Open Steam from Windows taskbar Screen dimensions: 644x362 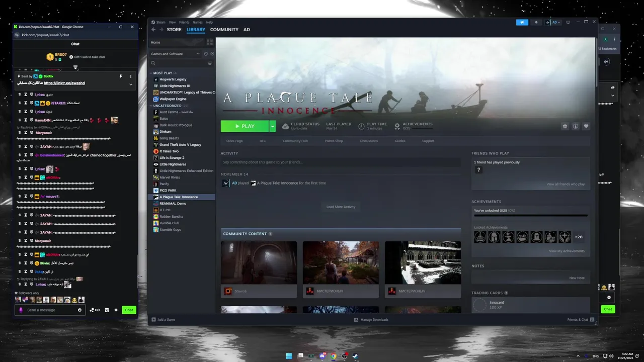coord(355,356)
